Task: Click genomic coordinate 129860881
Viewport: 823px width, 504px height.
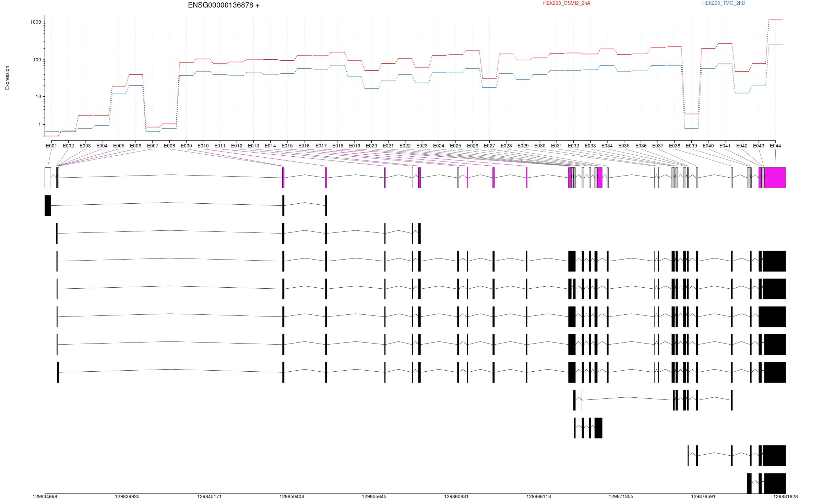Action: (x=456, y=496)
